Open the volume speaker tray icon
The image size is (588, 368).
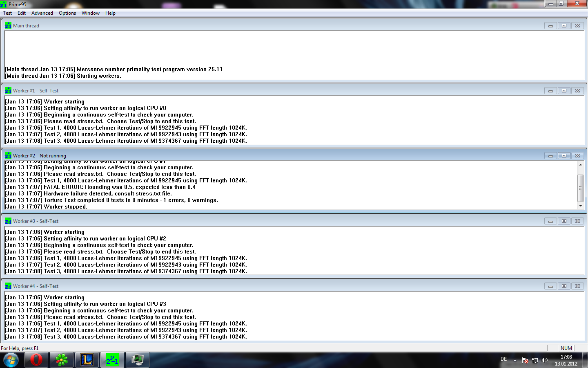(x=544, y=360)
